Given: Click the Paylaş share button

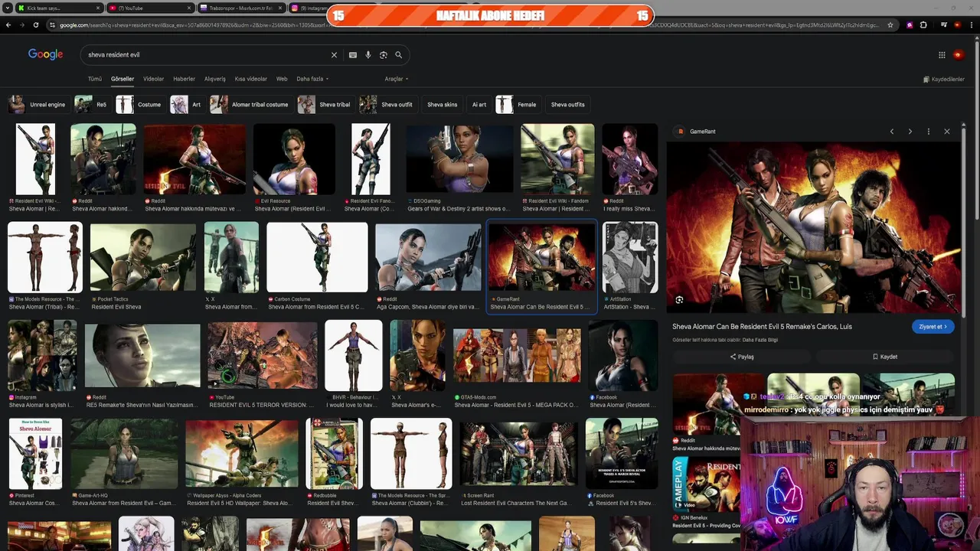Looking at the screenshot, I should [741, 357].
